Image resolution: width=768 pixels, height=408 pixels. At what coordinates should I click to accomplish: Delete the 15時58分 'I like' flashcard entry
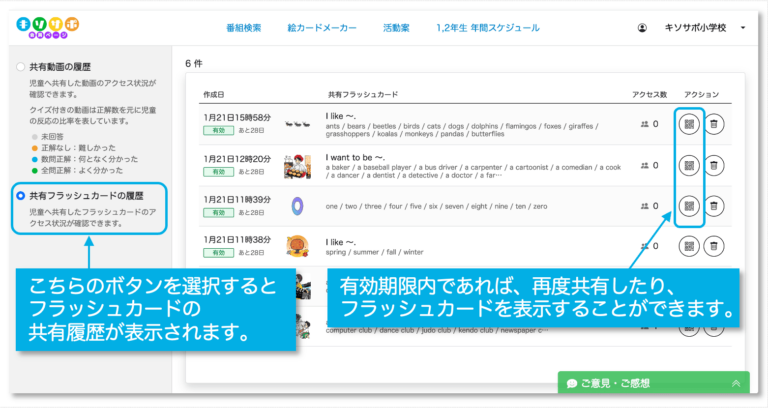pyautogui.click(x=714, y=124)
